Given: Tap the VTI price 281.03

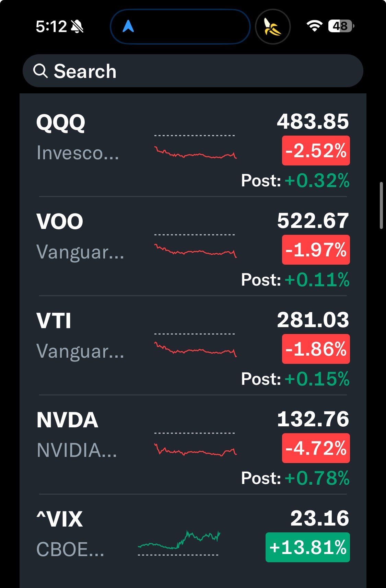Looking at the screenshot, I should click(x=313, y=320).
